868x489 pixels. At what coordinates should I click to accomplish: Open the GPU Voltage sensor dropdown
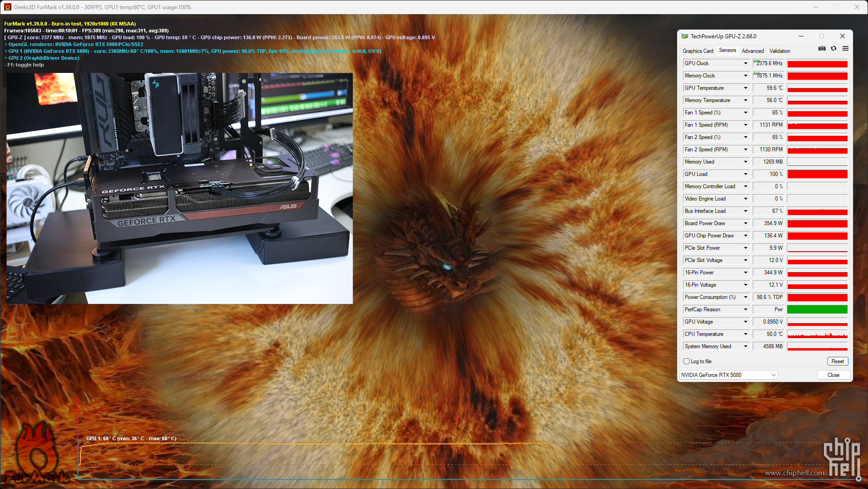(745, 322)
